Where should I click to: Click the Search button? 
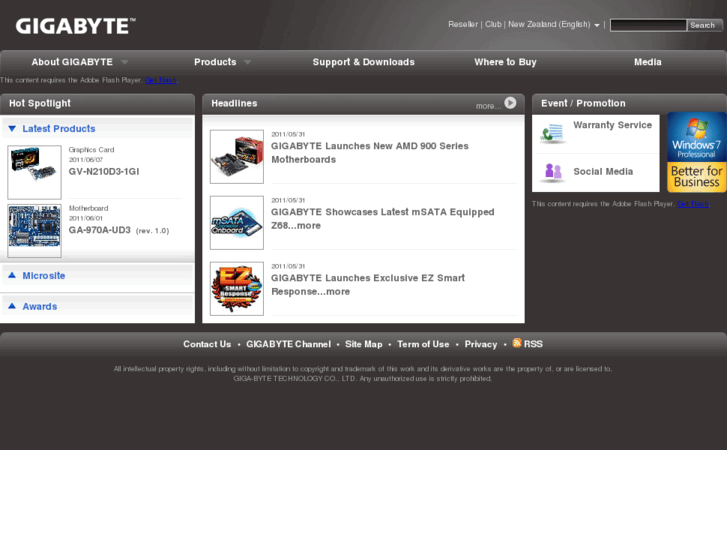[704, 25]
